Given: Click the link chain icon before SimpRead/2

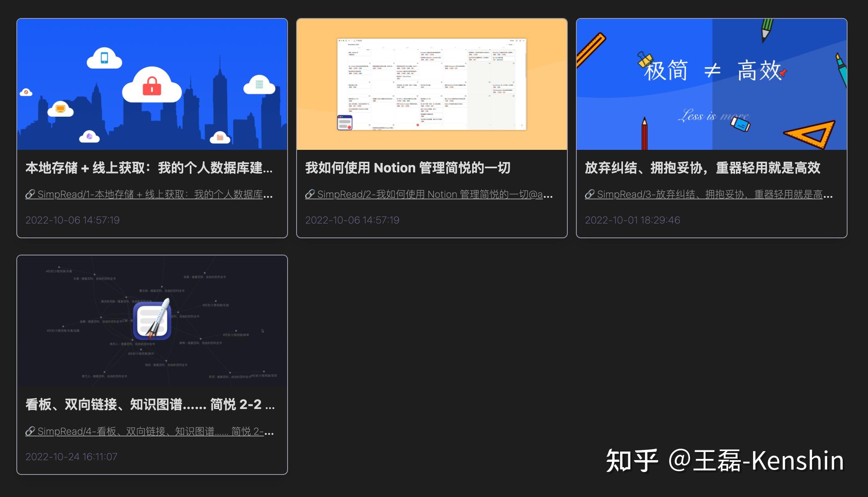Looking at the screenshot, I should pos(310,194).
